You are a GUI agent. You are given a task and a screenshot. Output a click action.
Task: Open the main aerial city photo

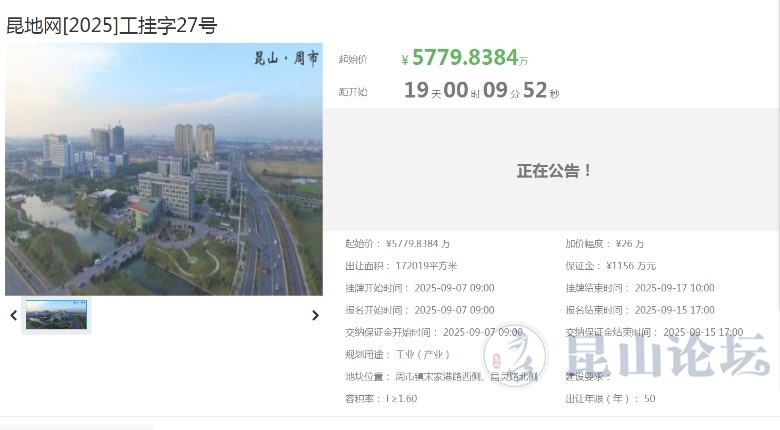point(164,170)
